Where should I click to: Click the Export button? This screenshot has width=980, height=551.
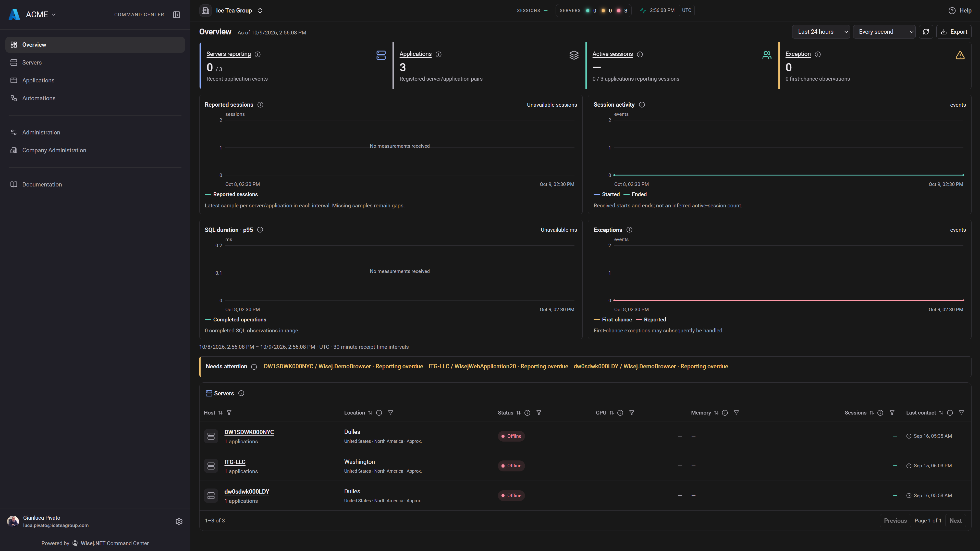coord(954,32)
